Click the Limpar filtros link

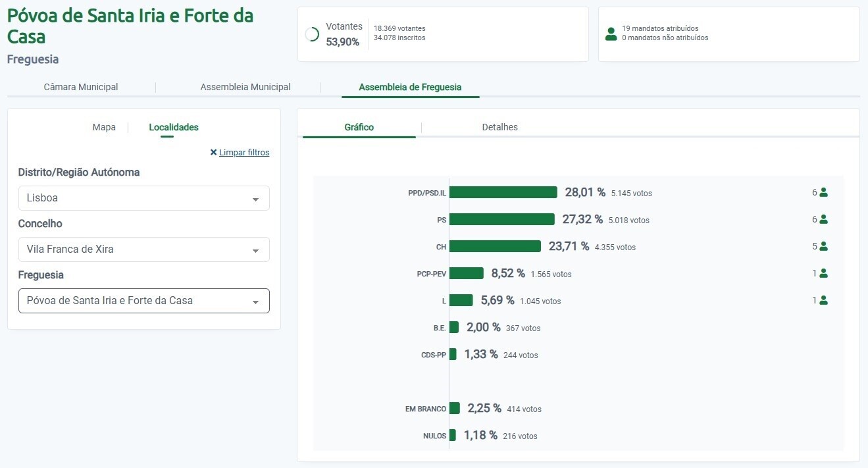(x=244, y=152)
